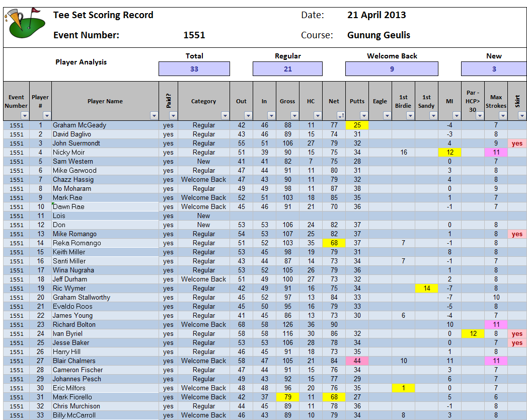Open the Net column sort filter button
Viewport: 527px width, 420px height.
340,116
